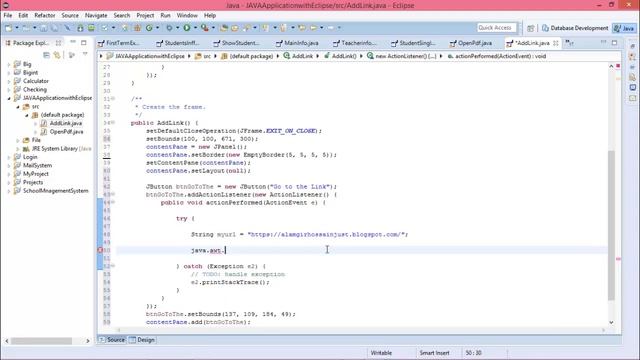This screenshot has width=640, height=360.
Task: Switch to the Design tab below the editor
Action: point(142,340)
